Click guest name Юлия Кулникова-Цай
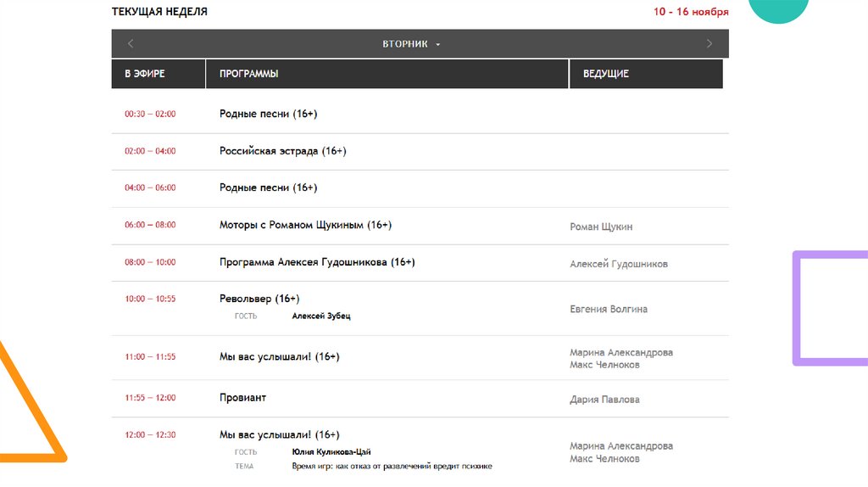The width and height of the screenshot is (868, 487). pyautogui.click(x=331, y=452)
